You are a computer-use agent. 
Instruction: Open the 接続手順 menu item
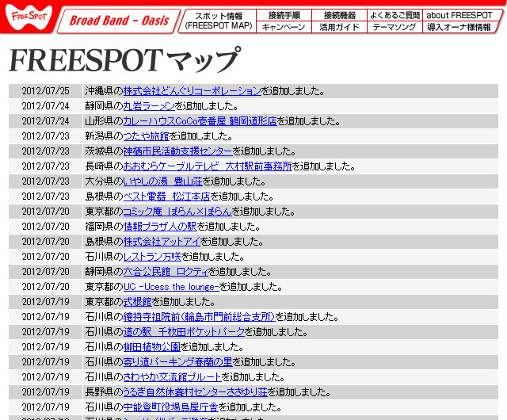pyautogui.click(x=284, y=15)
